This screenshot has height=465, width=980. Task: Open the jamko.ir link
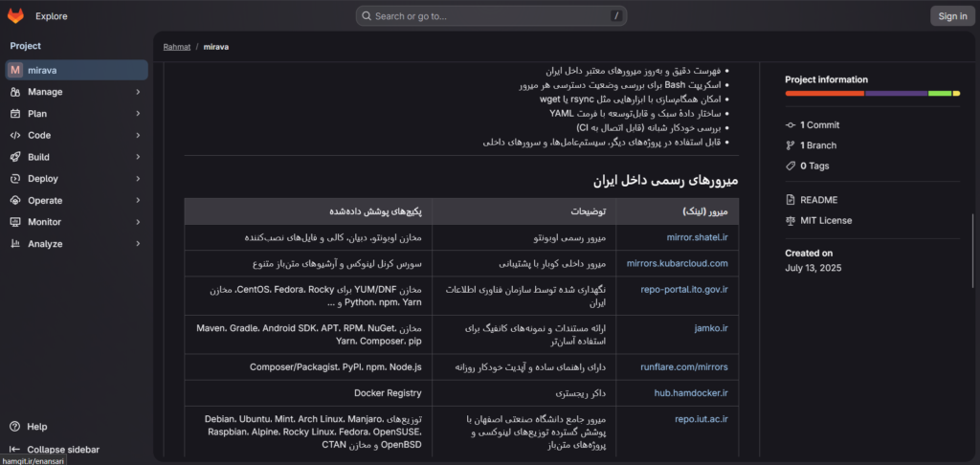click(711, 328)
